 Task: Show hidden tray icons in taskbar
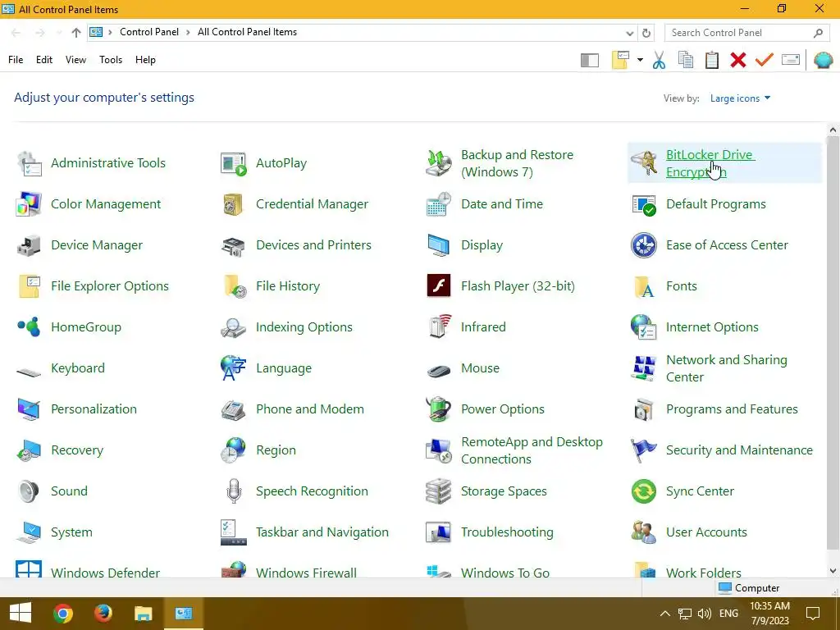tap(664, 614)
